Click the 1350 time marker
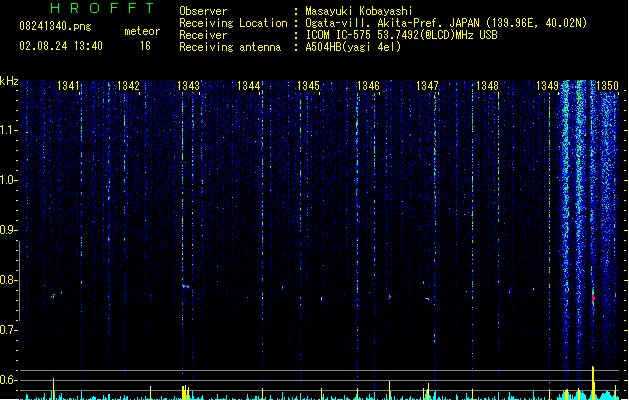629x400 pixels. (x=607, y=86)
